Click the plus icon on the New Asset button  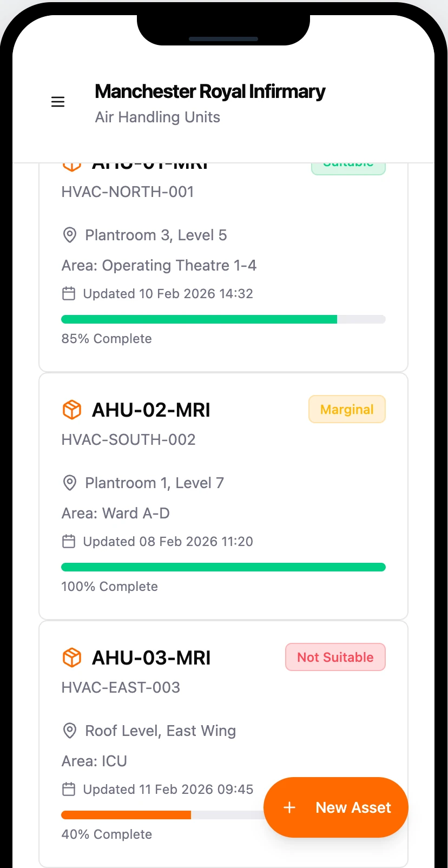(x=289, y=807)
